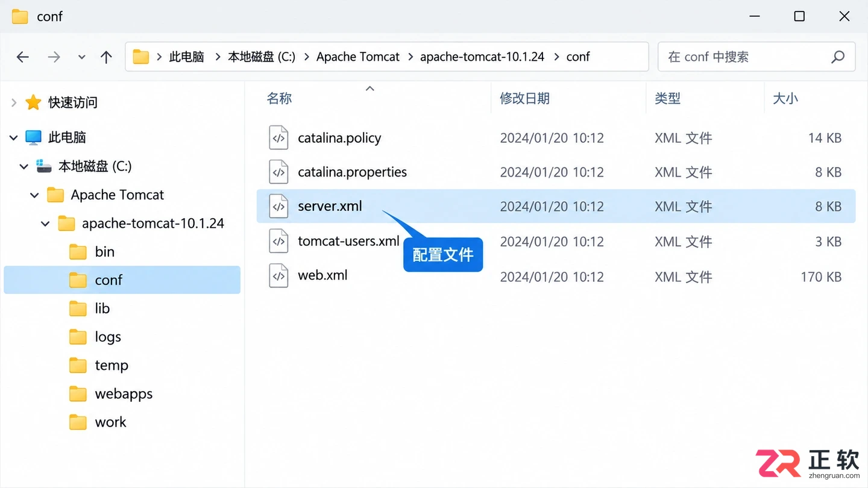Click the server.xml file icon
This screenshot has height=488, width=868.
click(x=278, y=206)
